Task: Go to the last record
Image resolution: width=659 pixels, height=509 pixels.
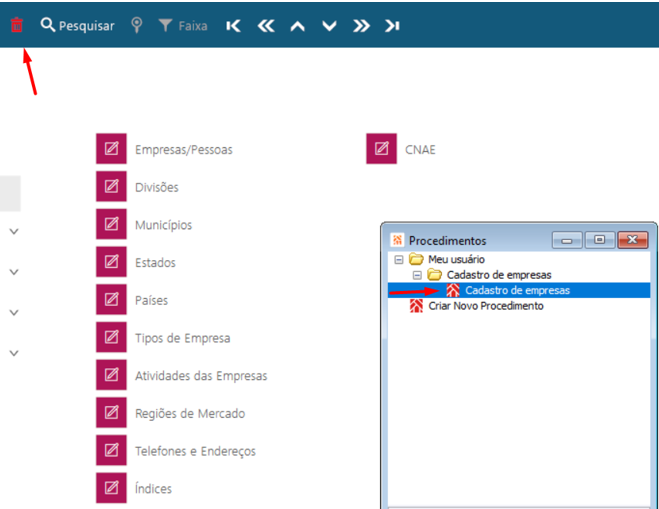Action: (x=392, y=26)
